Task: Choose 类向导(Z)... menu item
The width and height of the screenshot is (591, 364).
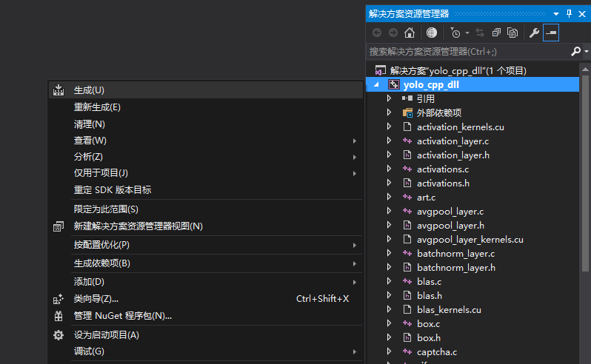Action: click(206, 299)
